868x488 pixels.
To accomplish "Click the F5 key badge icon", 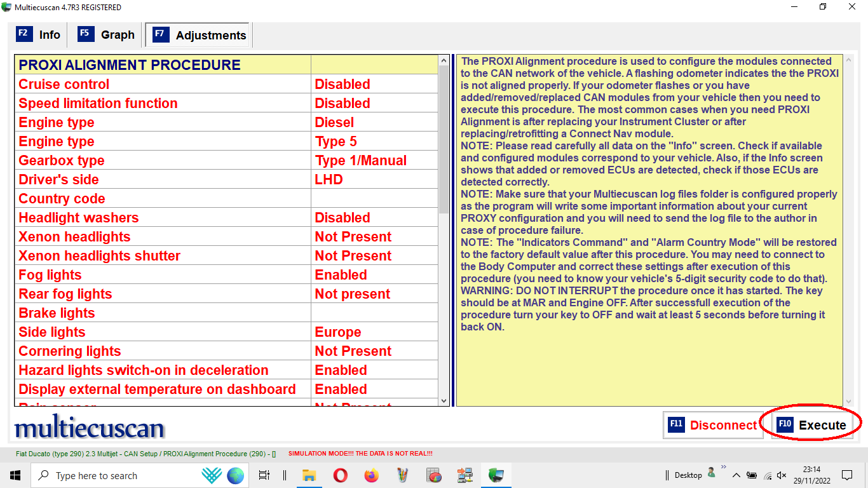I will pyautogui.click(x=86, y=34).
